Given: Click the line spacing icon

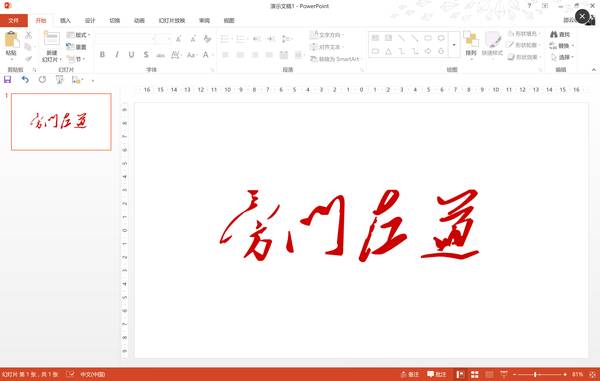Looking at the screenshot, I should [x=287, y=39].
